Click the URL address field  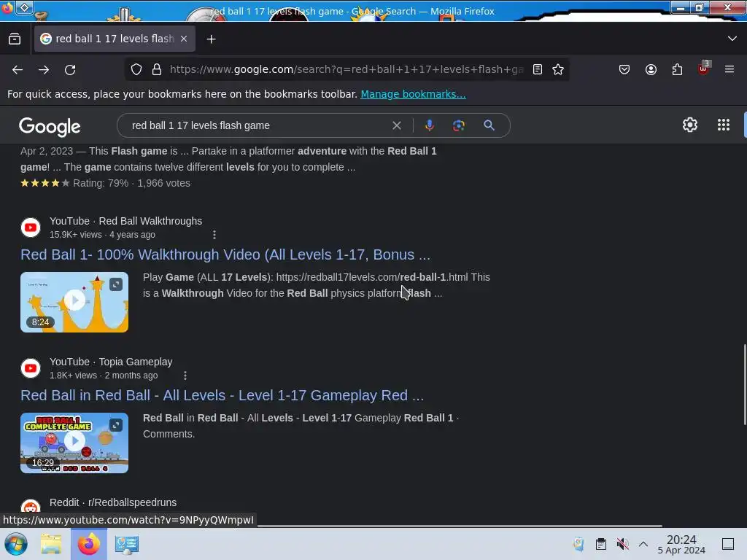pos(347,69)
